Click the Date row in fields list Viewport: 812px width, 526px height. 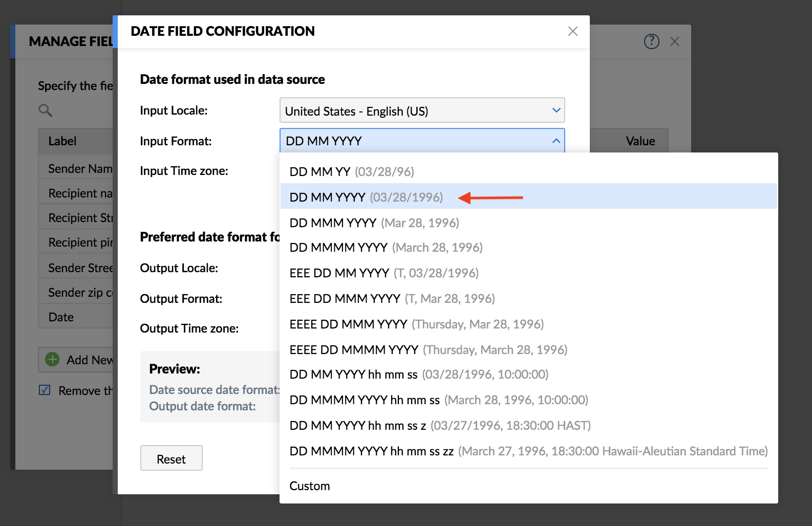click(61, 317)
